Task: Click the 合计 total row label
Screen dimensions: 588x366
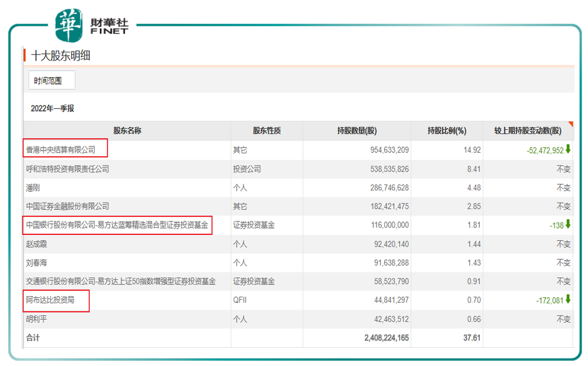Action: [33, 338]
